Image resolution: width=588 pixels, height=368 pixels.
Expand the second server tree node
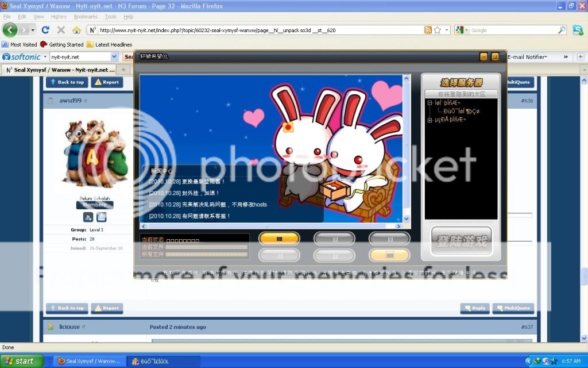430,120
